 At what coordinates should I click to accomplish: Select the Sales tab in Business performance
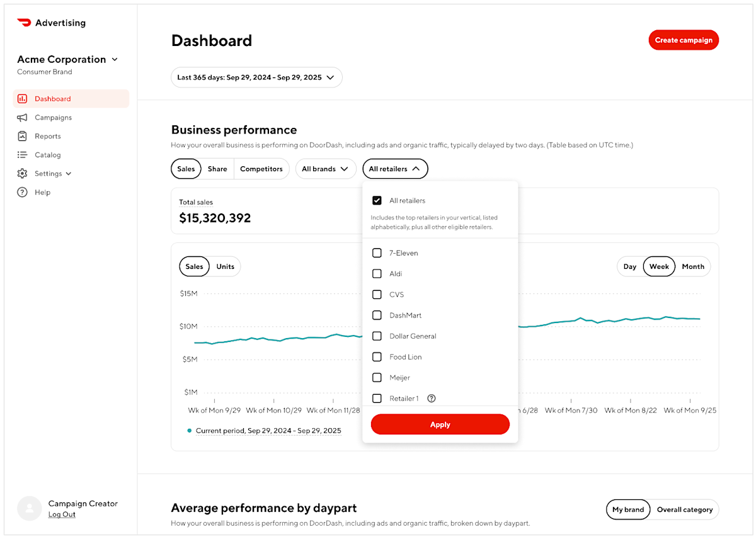[x=186, y=169]
